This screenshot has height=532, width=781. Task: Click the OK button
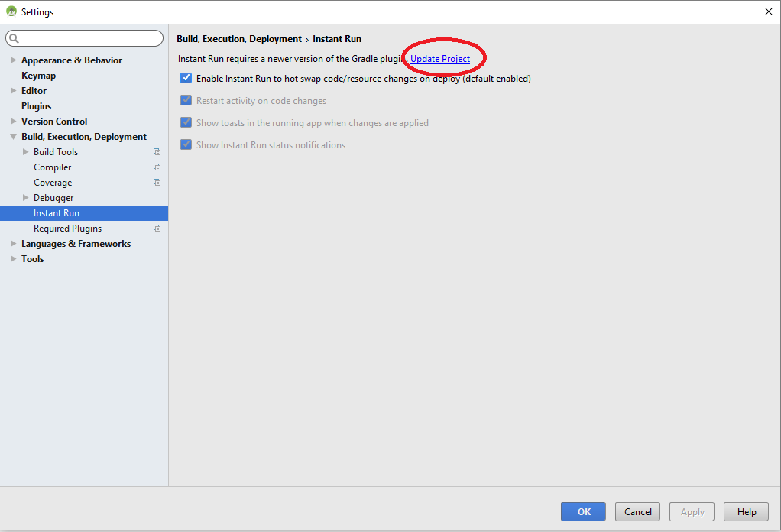click(x=582, y=511)
